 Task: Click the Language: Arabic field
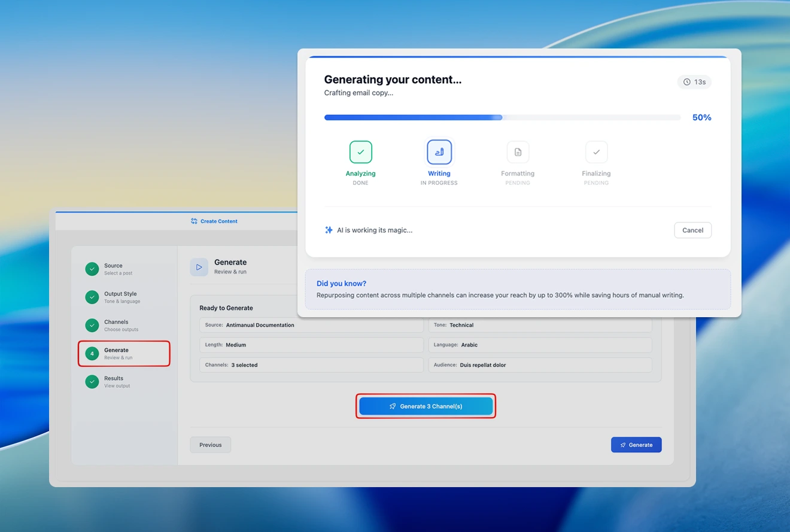click(540, 345)
